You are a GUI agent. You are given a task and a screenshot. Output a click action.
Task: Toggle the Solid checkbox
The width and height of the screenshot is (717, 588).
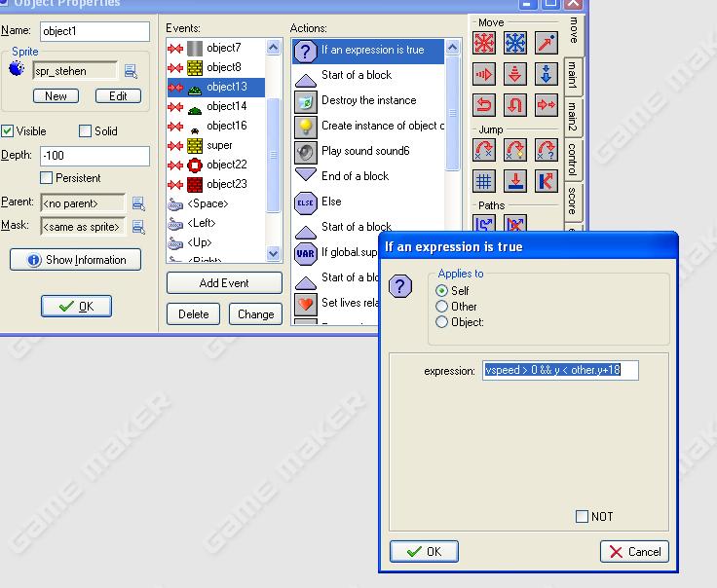(x=86, y=131)
